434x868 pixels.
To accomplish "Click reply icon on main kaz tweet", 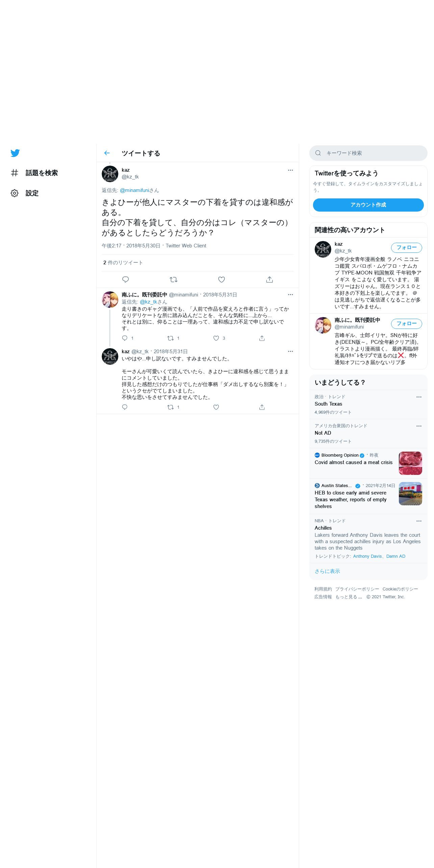I will click(x=125, y=280).
